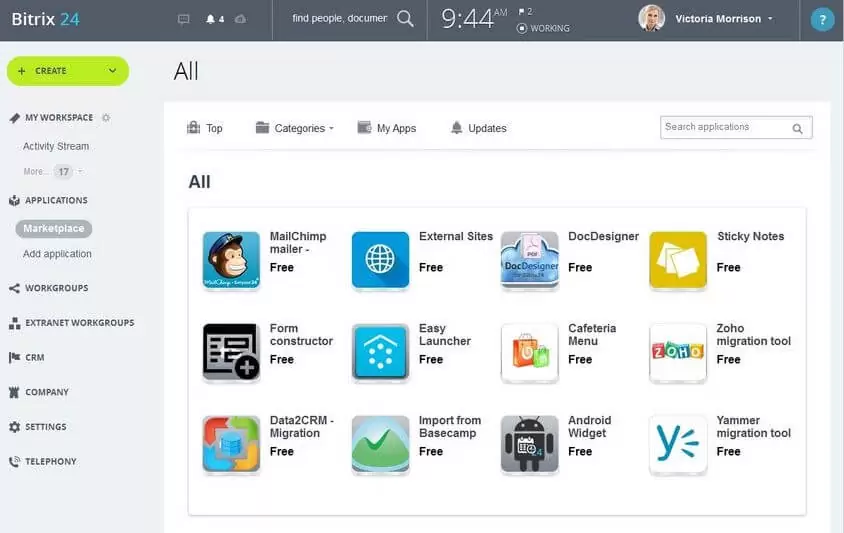This screenshot has width=844, height=533.
Task: Open the Yammer migration tool icon
Action: tap(678, 444)
